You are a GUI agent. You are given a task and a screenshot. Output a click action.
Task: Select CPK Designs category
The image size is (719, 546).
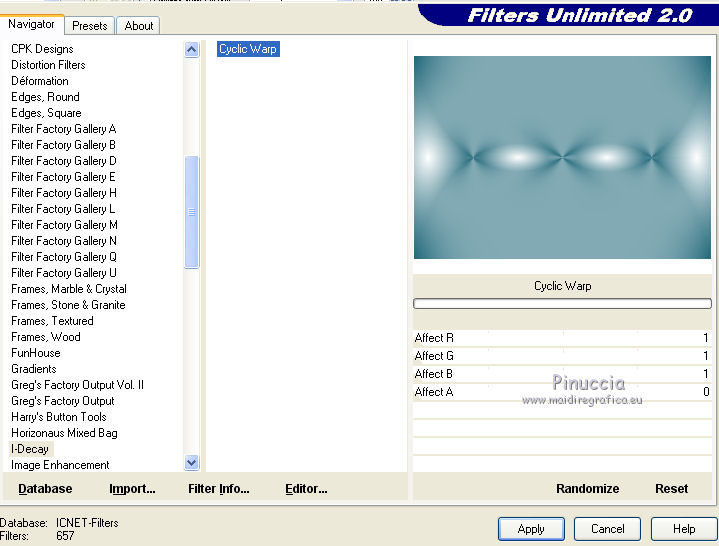[x=42, y=49]
